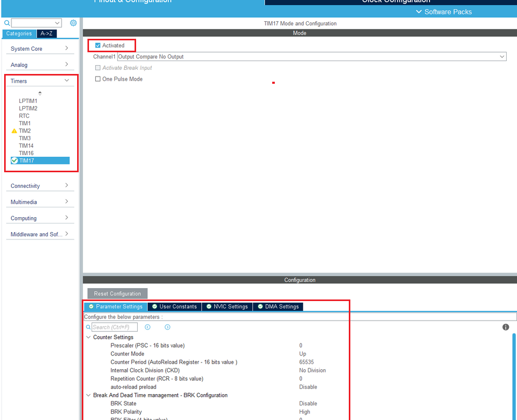Click the TIM2 warning triangle icon
Screen dimensions: 517x420
coord(14,131)
